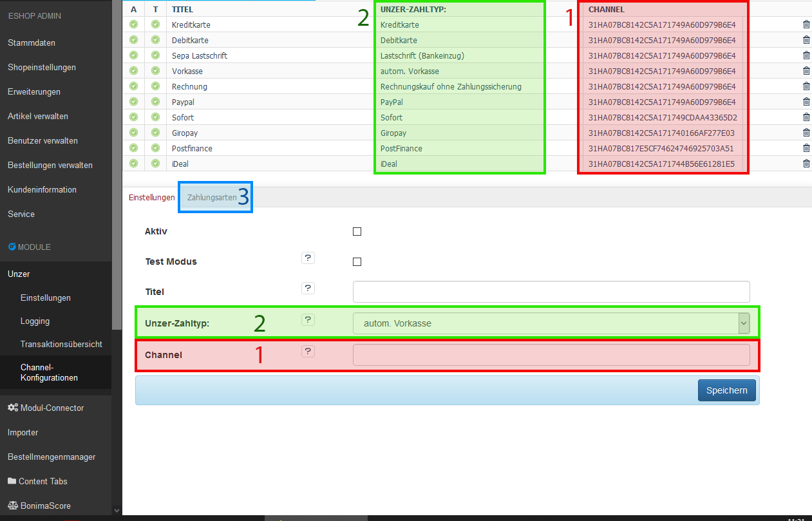
Task: Click test mode status icon for Giropay
Action: [x=155, y=133]
